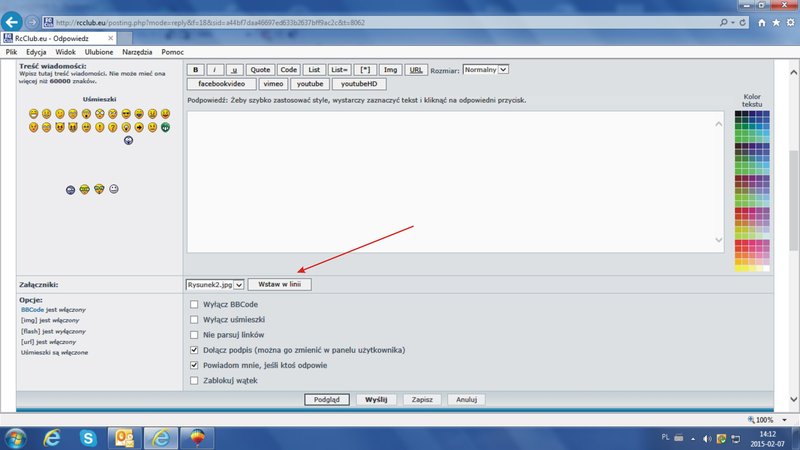
Task: Open the Widok menu
Action: coord(65,52)
